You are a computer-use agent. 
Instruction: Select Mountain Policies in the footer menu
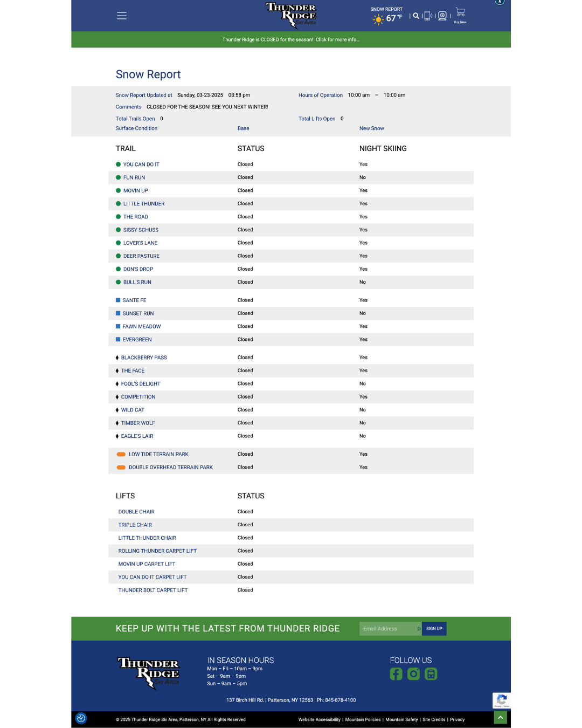[x=363, y=719]
